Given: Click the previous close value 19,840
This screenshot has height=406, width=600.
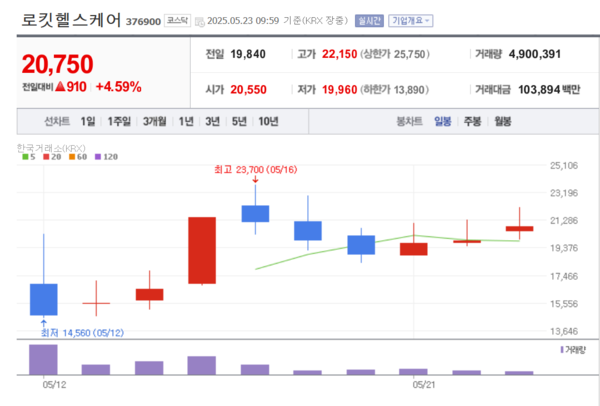Looking at the screenshot, I should (248, 54).
